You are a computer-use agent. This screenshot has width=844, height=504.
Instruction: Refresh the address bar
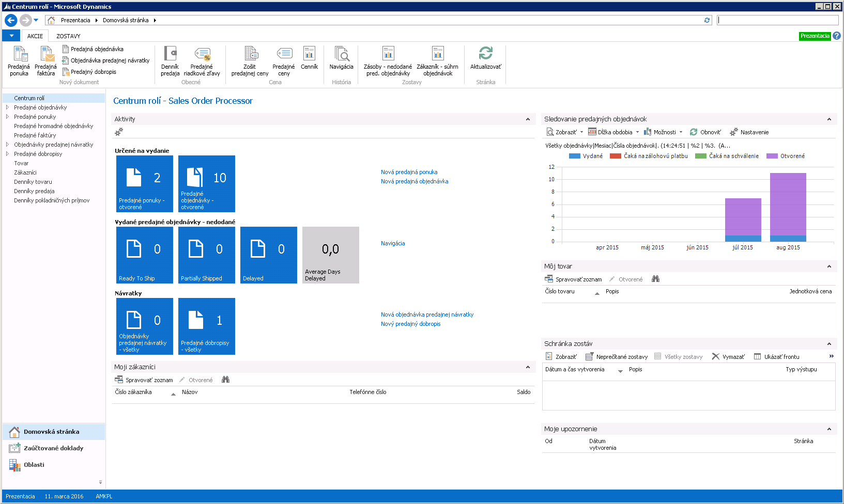click(707, 20)
